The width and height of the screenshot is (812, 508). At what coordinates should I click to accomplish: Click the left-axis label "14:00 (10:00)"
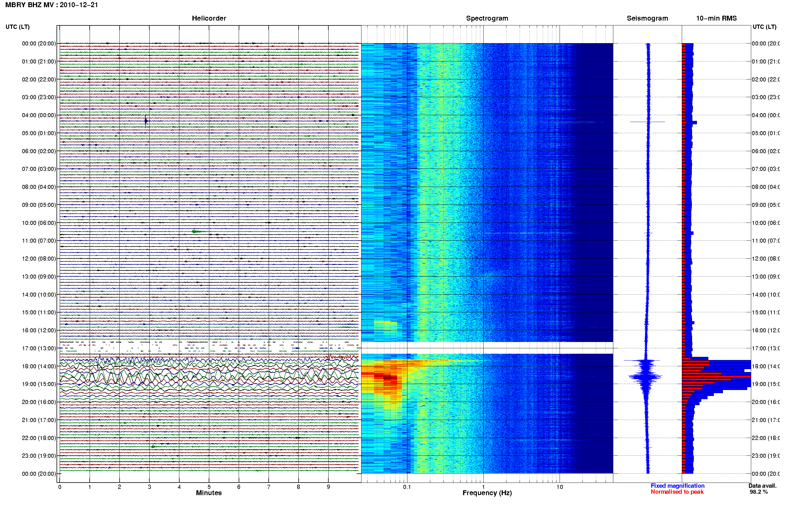click(39, 295)
